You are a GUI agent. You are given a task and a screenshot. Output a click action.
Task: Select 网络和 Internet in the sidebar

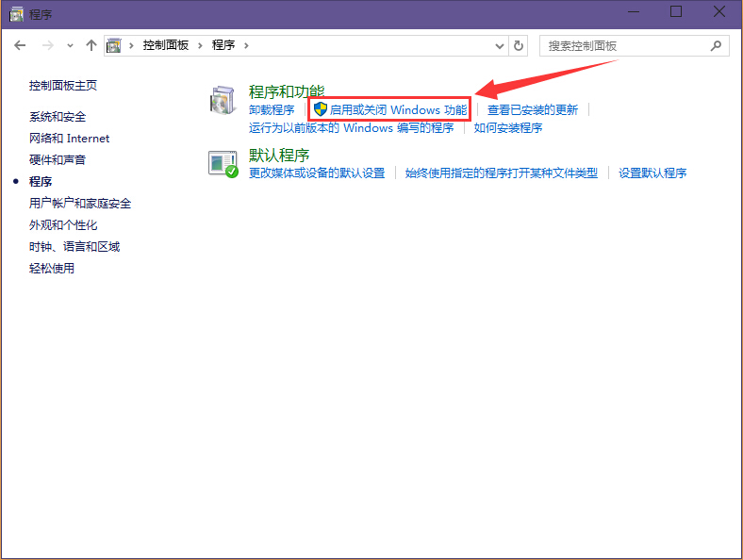pos(69,139)
